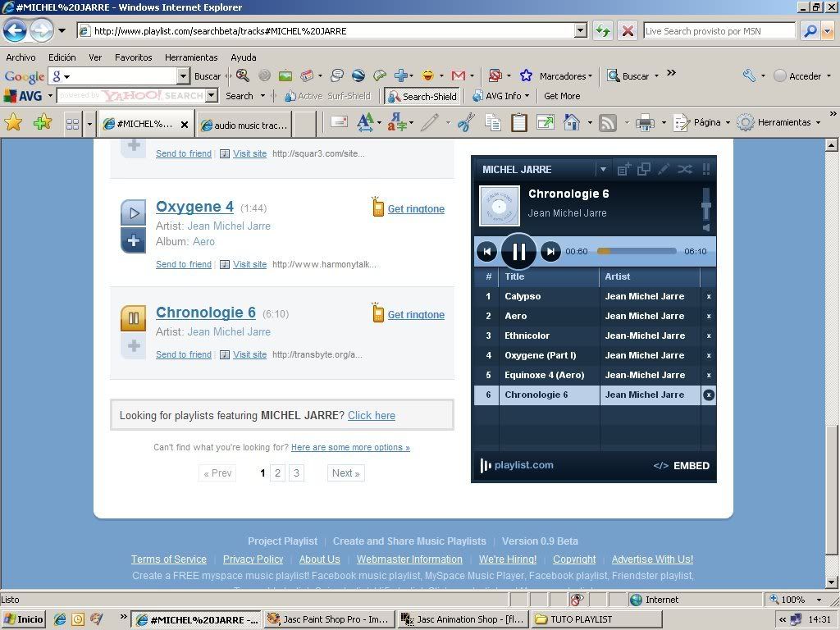Open the address bar URL dropdown
Image resolution: width=840 pixels, height=630 pixels.
[x=581, y=31]
